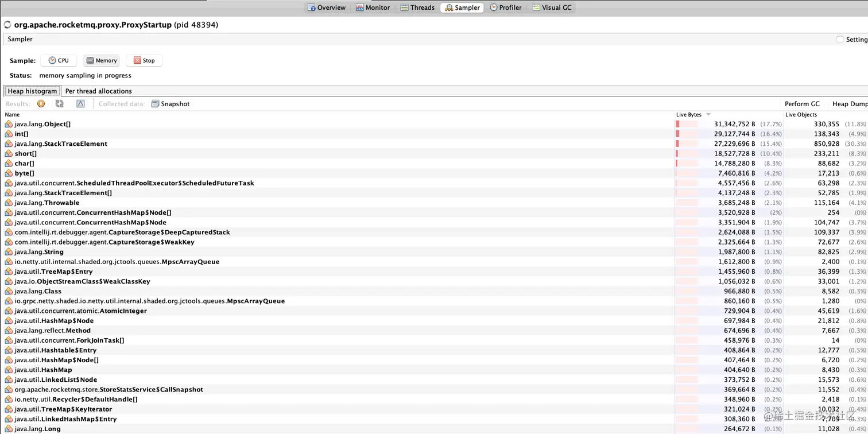Screen dimensions: 868x434
Task: Click the Memory sampling button
Action: (102, 60)
